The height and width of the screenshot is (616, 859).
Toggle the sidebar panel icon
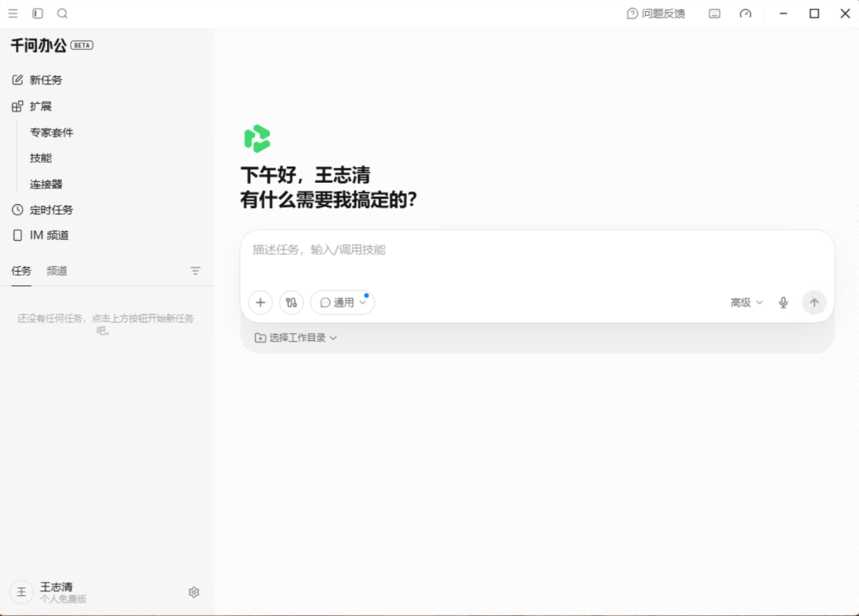point(38,14)
